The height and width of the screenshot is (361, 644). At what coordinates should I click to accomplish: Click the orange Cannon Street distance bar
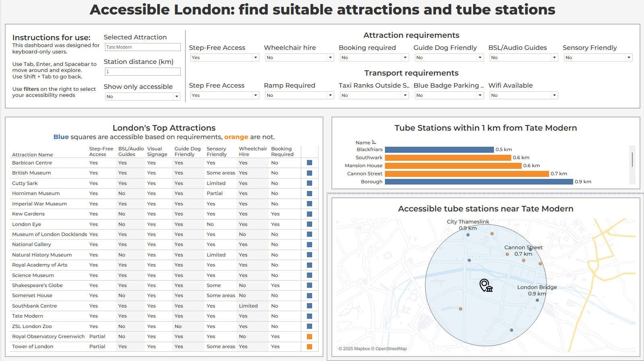[x=467, y=174]
